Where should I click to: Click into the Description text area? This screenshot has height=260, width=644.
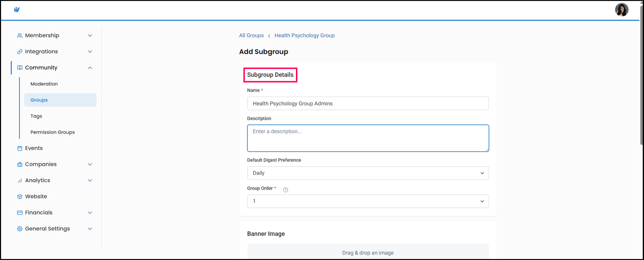367,138
